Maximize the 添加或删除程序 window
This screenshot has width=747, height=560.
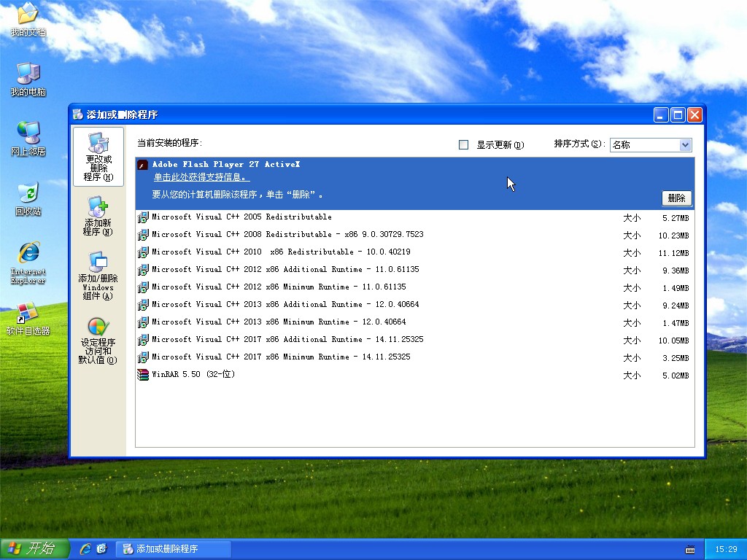678,114
